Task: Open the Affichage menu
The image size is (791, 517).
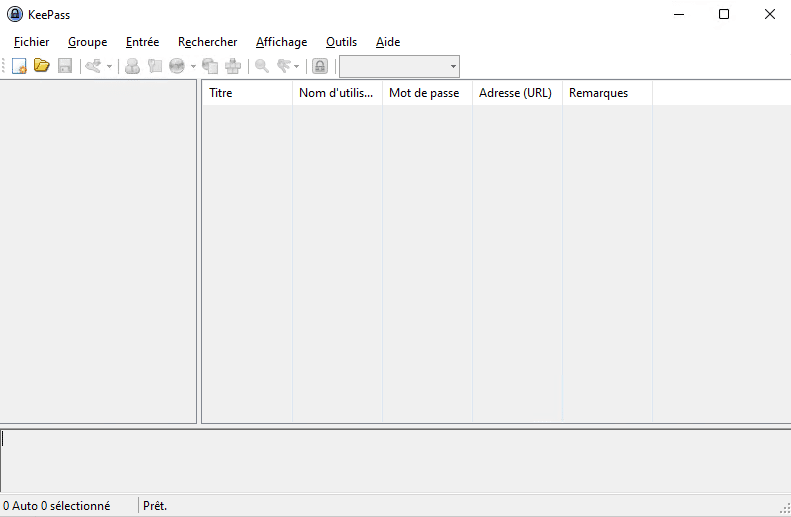Action: pyautogui.click(x=281, y=42)
